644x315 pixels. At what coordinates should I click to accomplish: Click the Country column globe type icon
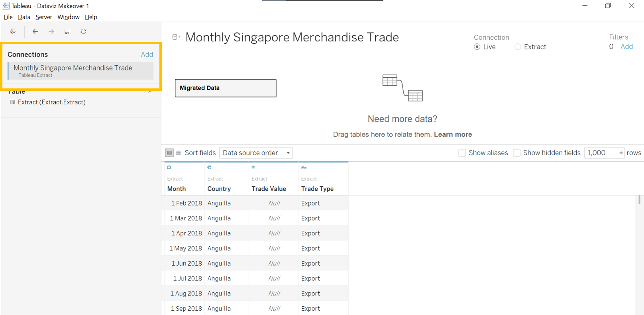pyautogui.click(x=209, y=168)
